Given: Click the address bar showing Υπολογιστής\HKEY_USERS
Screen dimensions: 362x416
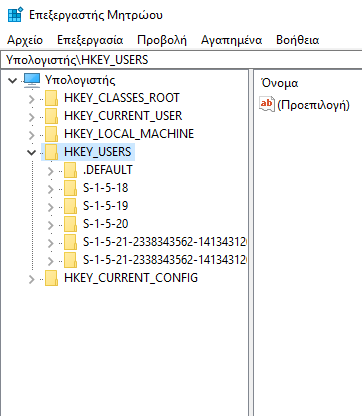Looking at the screenshot, I should click(x=181, y=60).
